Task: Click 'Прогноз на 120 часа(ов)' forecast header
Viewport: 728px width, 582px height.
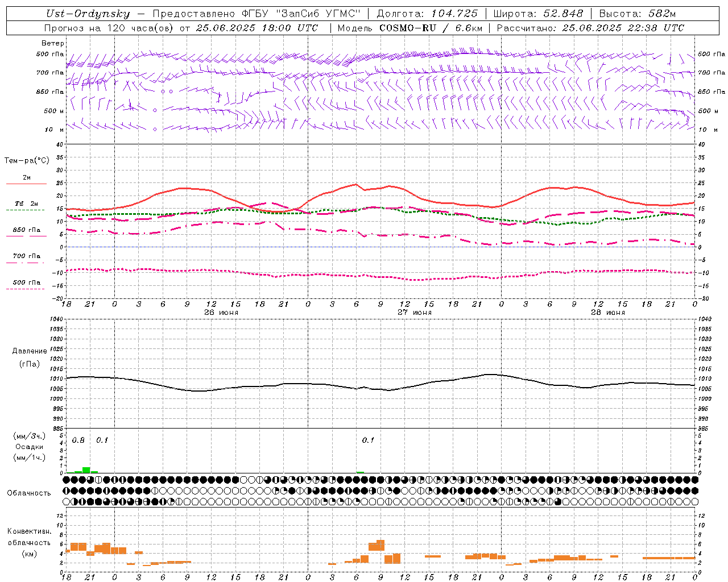Action: [109, 28]
